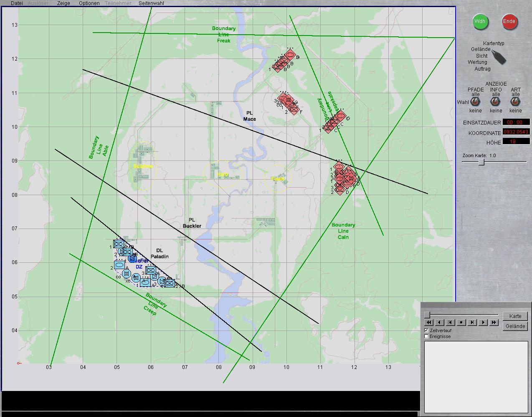
Task: Click the fast forward playback button
Action: pyautogui.click(x=494, y=323)
